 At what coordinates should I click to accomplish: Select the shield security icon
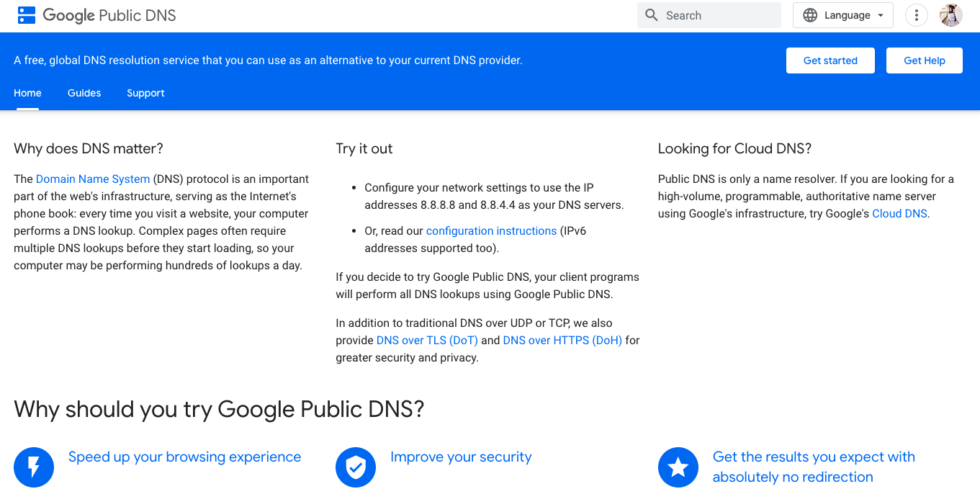356,467
